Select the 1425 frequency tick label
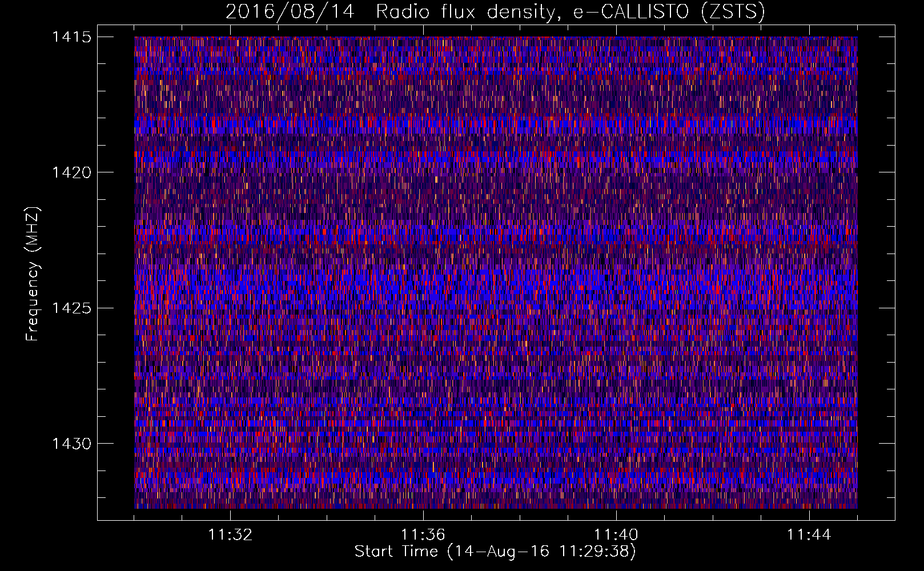 [71, 308]
